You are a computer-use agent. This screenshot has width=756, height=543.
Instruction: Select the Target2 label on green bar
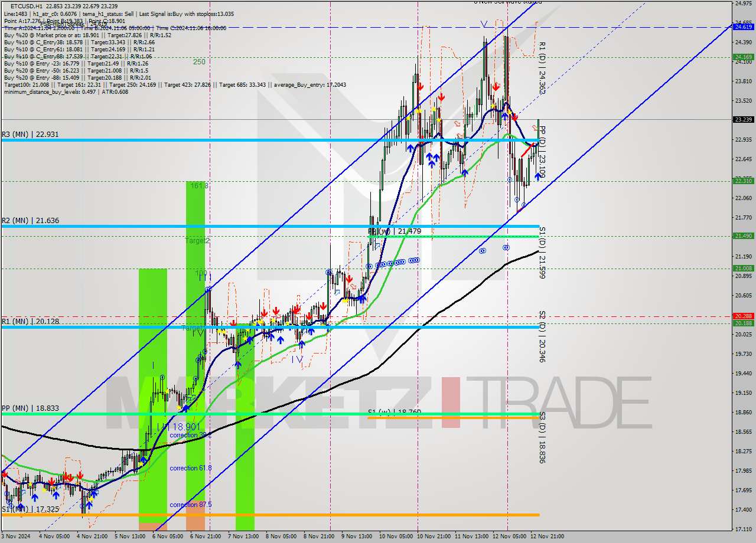pos(197,241)
